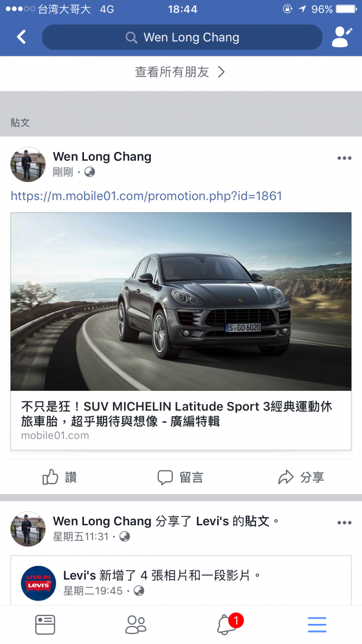362x644 pixels.
Task: Open the Porsche SUV article image
Action: (x=181, y=301)
